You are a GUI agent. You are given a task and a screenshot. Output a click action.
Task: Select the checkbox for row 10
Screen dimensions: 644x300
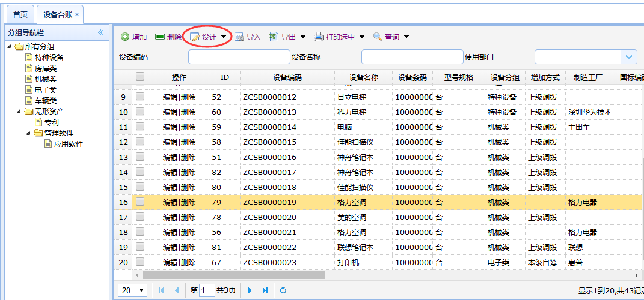(140, 112)
